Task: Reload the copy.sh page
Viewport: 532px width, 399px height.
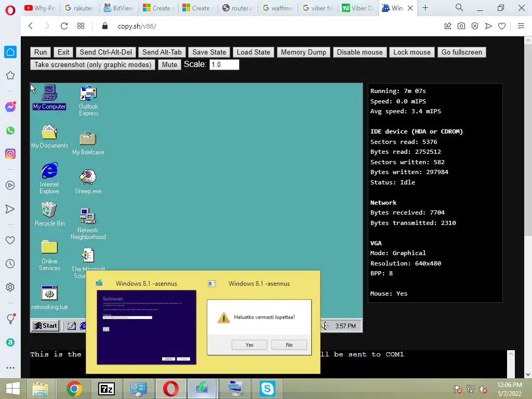Action: click(x=64, y=26)
